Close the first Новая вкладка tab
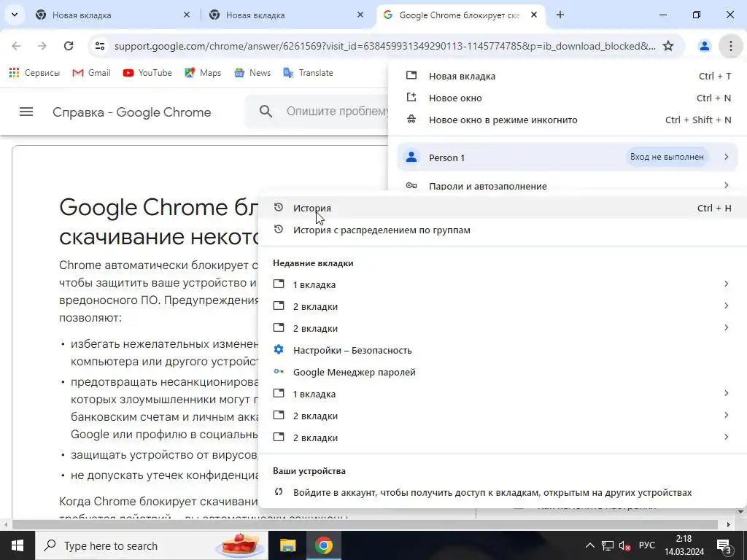The image size is (747, 560). 187,15
